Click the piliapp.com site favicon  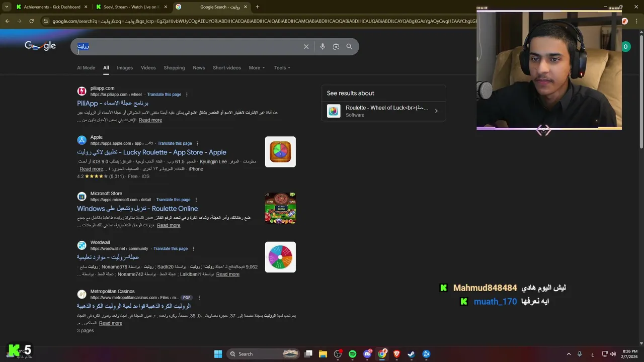(82, 91)
